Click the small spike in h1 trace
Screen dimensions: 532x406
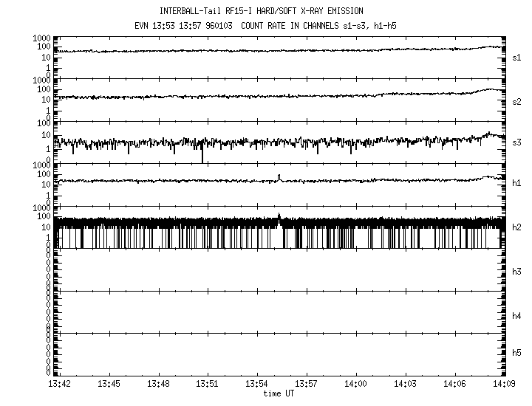pyautogui.click(x=279, y=176)
